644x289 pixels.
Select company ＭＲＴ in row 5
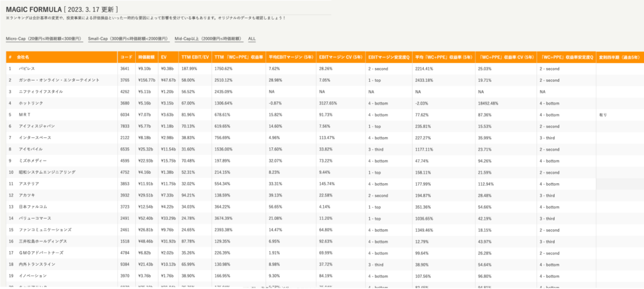click(x=25, y=115)
